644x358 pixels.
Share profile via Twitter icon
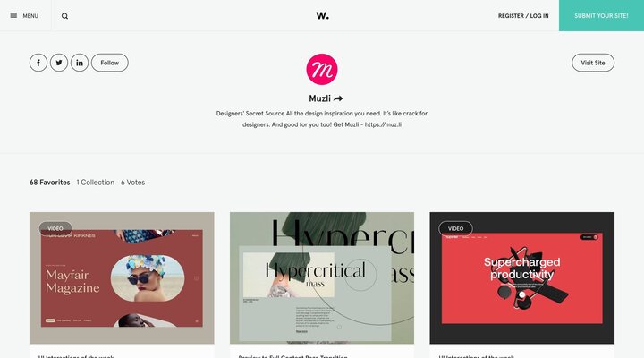pos(59,63)
